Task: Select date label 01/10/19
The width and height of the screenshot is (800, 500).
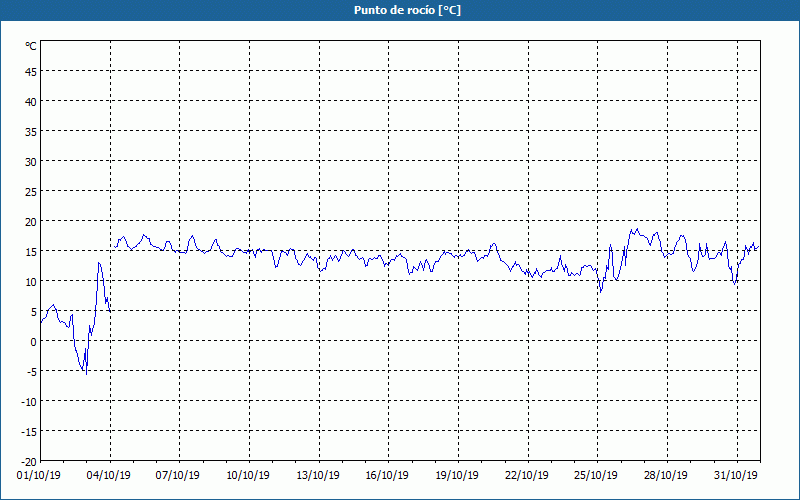Action: coord(39,476)
